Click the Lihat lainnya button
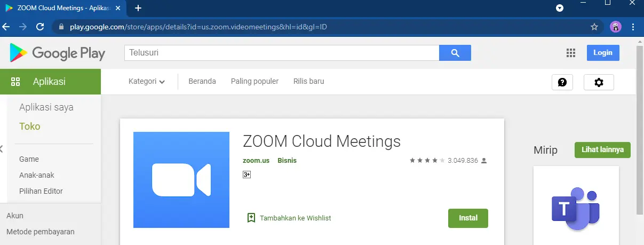 (x=602, y=150)
